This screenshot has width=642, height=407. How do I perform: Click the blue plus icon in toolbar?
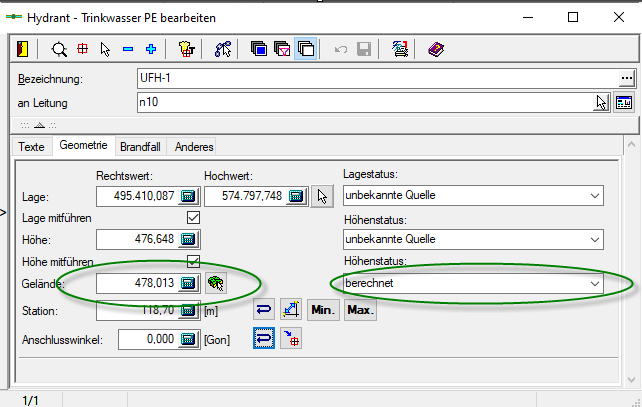151,48
